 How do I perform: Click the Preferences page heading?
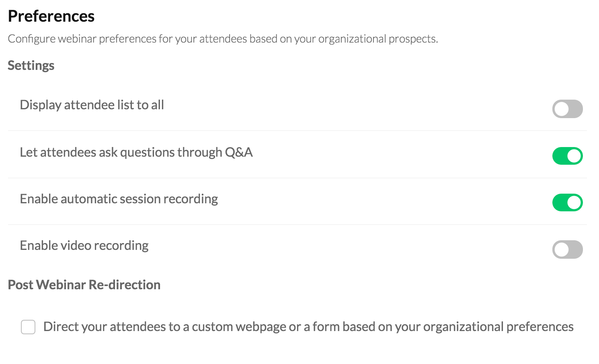click(x=51, y=16)
